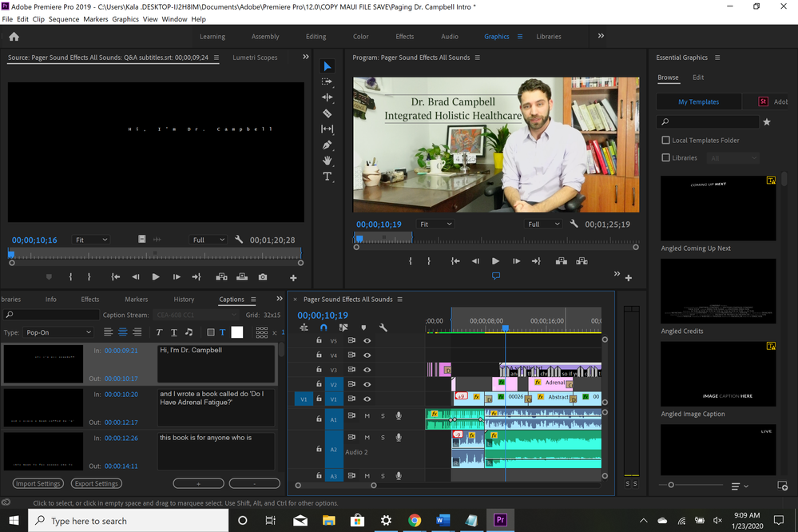Open Program monitor Fit zoom dropdown
This screenshot has width=798, height=532.
click(x=436, y=224)
